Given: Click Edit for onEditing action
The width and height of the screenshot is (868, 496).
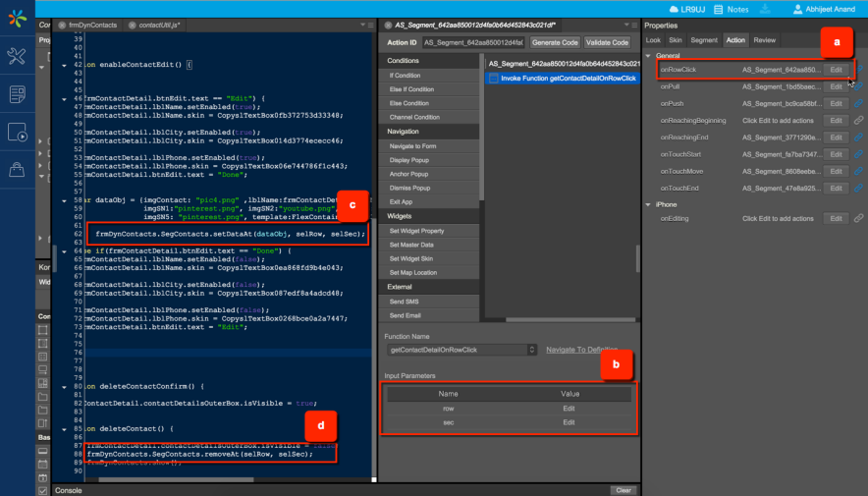Looking at the screenshot, I should 836,218.
